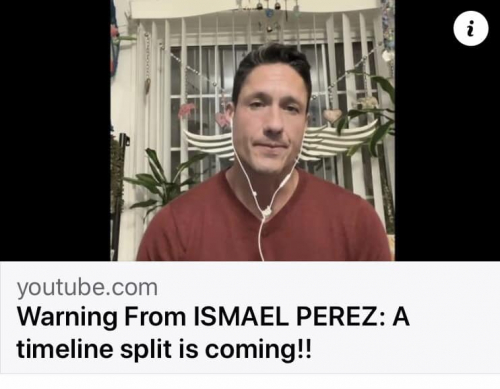
Task: Open the video thumbnail of the man
Action: tap(252, 130)
